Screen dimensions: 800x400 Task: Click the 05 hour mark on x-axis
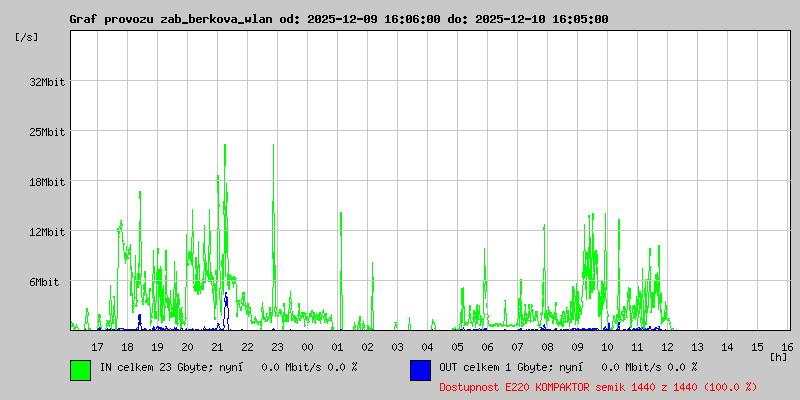point(457,346)
